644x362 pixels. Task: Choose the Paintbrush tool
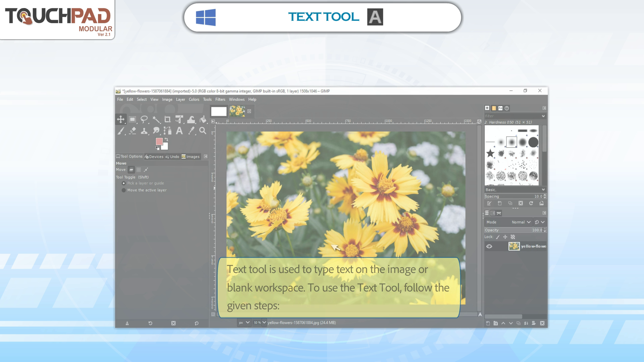tap(121, 131)
